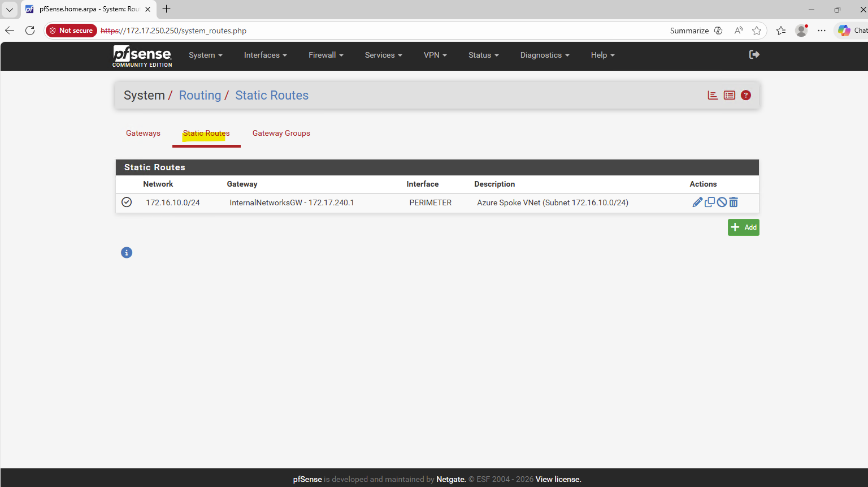Click the green Add button
The height and width of the screenshot is (487, 868).
743,227
